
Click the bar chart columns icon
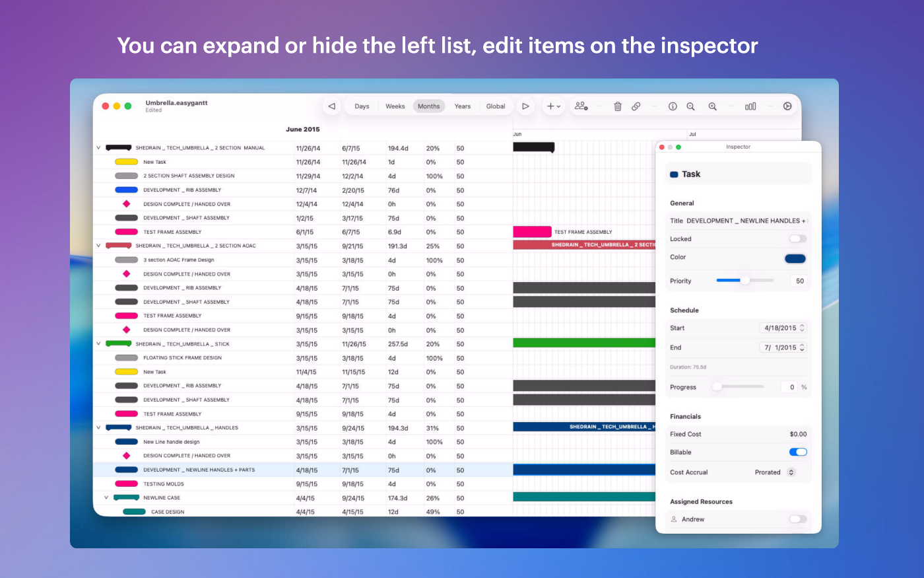coord(750,106)
